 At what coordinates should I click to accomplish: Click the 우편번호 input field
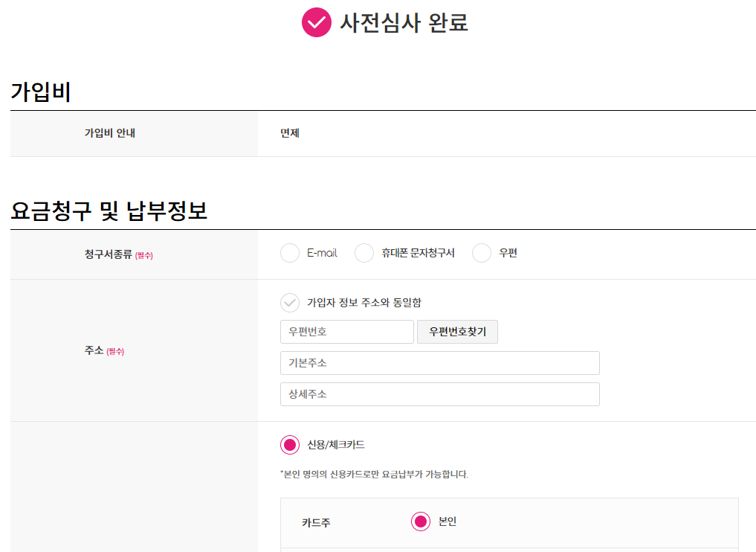[x=346, y=332]
